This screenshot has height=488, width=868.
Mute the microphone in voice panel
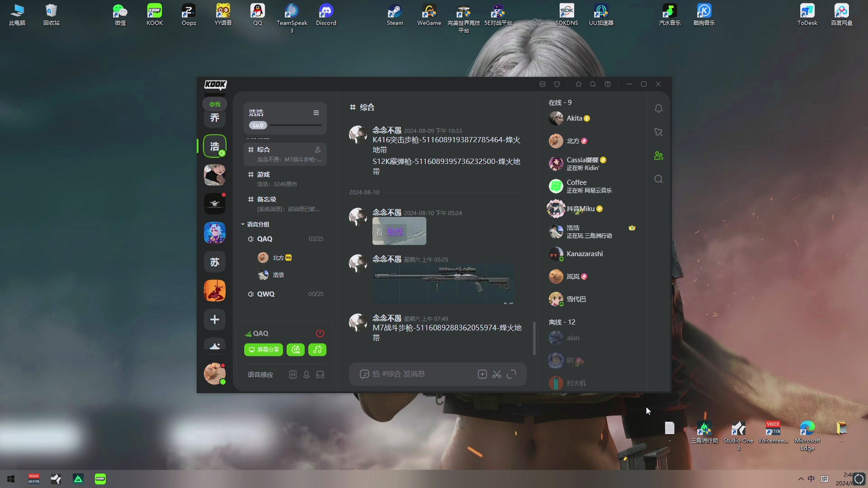click(307, 375)
